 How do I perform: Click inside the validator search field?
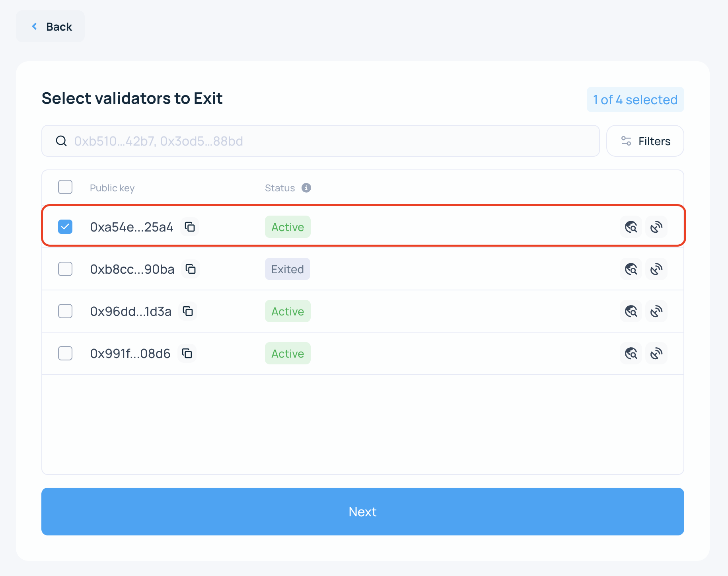[x=318, y=141]
